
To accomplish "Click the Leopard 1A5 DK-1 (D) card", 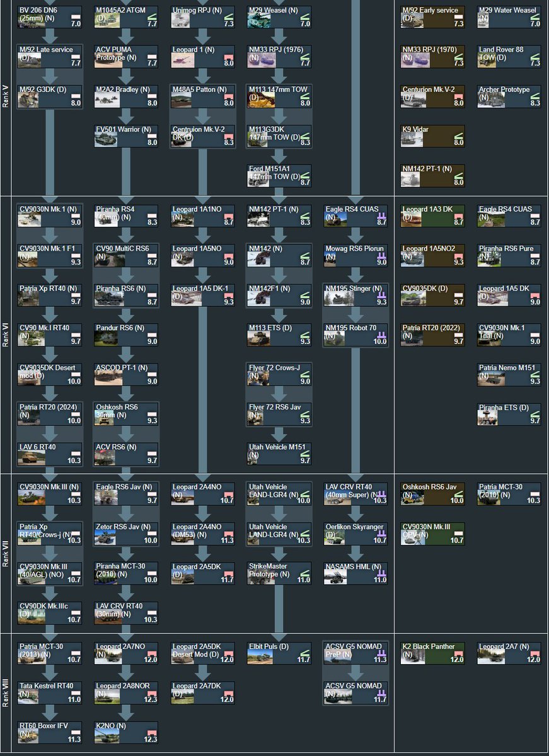I will click(x=203, y=294).
